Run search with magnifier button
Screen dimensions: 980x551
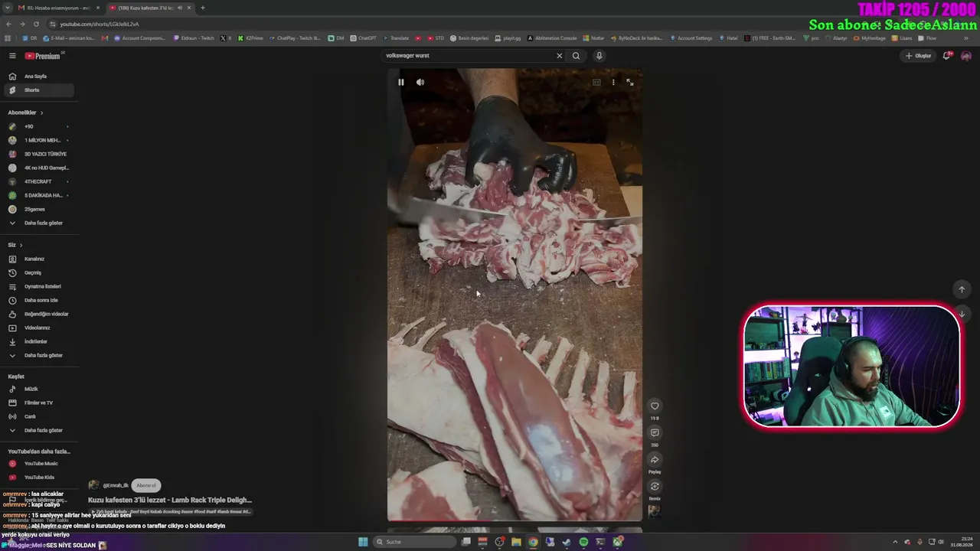pos(576,56)
